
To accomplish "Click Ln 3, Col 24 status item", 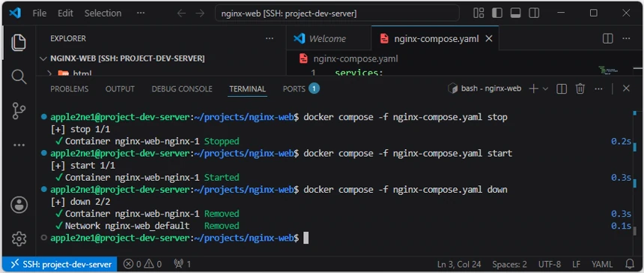I will [459, 264].
